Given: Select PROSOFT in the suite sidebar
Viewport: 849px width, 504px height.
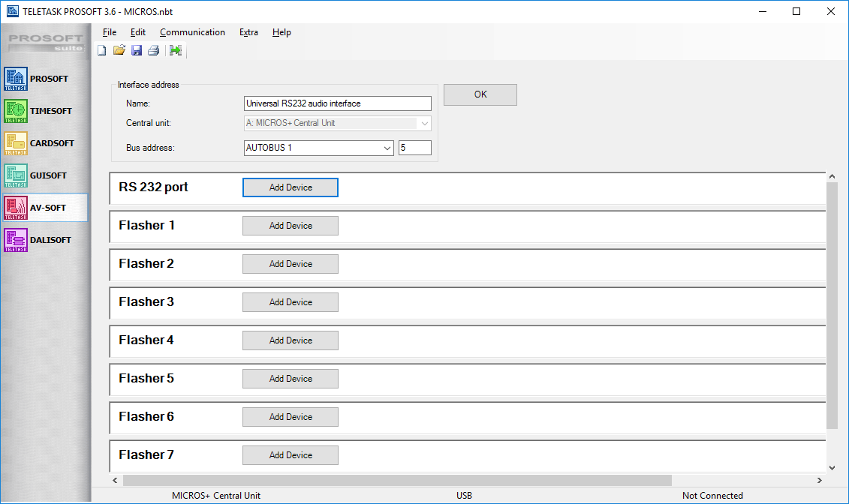Looking at the screenshot, I should 44,79.
